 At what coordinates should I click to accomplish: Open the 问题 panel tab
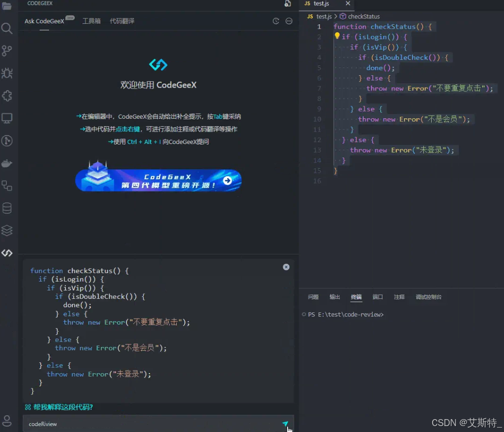[313, 297]
